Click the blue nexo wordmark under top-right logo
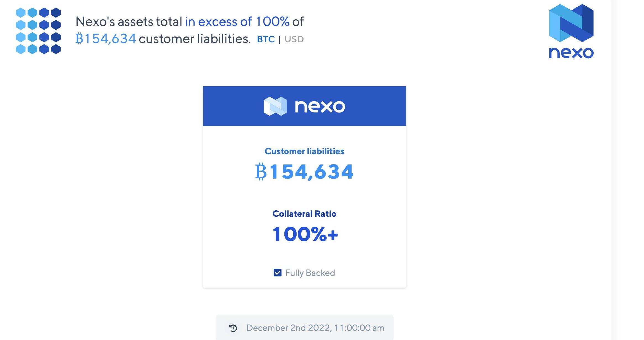This screenshot has height=340, width=644. click(571, 53)
